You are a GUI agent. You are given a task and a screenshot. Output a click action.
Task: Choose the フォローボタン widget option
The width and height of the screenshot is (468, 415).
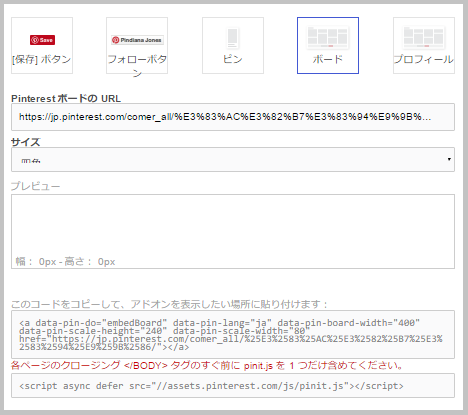[x=137, y=45]
